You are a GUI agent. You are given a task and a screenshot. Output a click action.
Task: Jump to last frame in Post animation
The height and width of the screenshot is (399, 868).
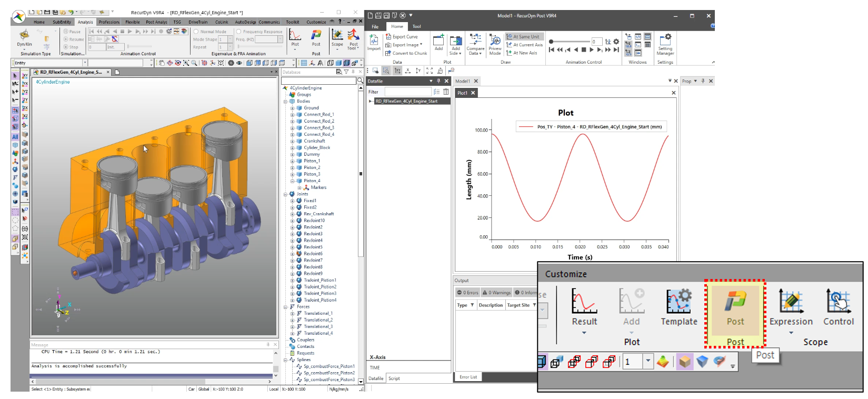pyautogui.click(x=616, y=50)
